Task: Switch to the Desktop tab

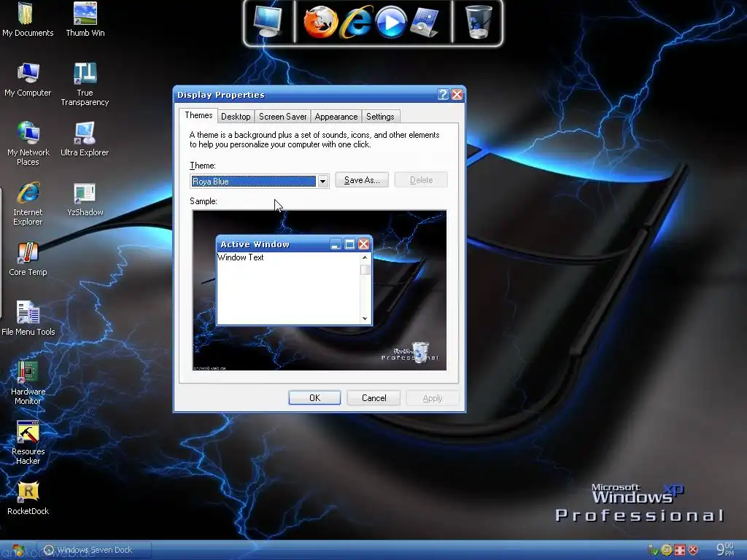Action: coord(236,117)
